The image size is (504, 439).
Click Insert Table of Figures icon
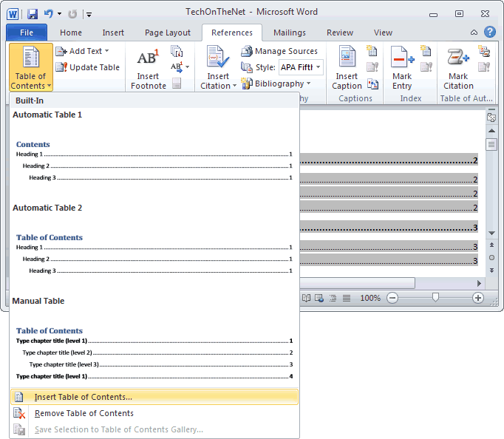pyautogui.click(x=372, y=51)
